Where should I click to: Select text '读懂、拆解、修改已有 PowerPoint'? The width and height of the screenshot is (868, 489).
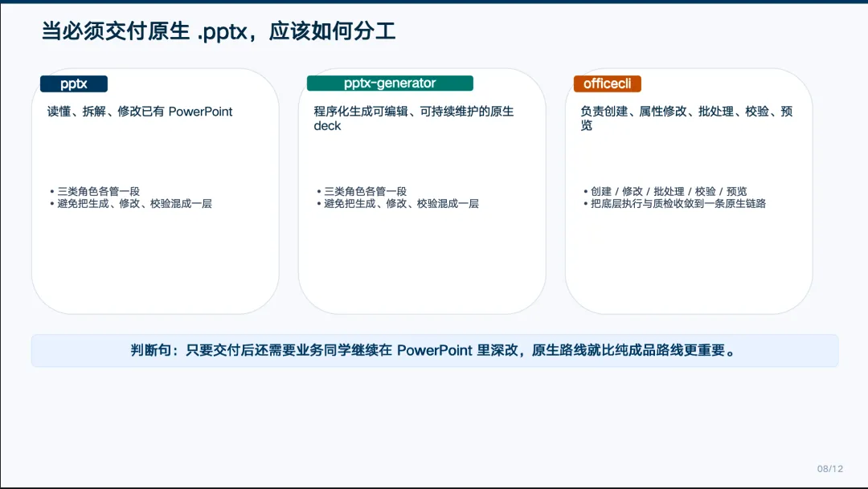tap(140, 111)
